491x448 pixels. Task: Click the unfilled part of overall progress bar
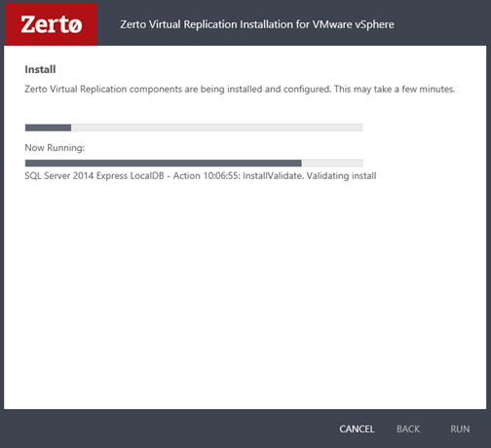[217, 128]
